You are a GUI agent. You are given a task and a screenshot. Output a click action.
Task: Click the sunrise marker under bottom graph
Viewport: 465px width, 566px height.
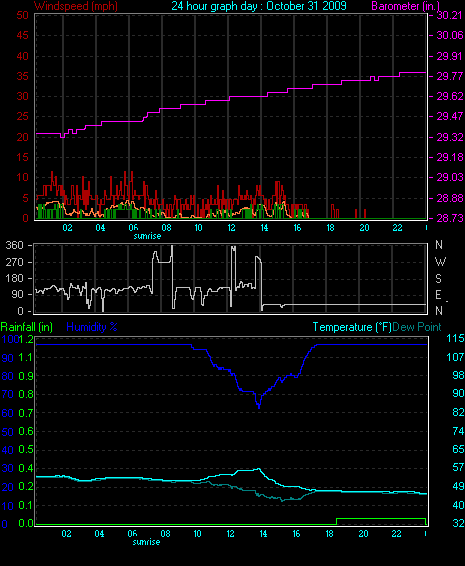[146, 542]
